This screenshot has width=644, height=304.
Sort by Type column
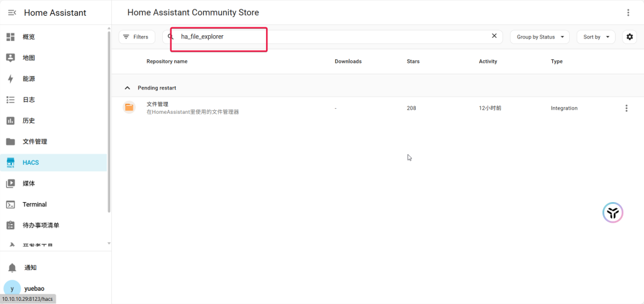pyautogui.click(x=557, y=62)
